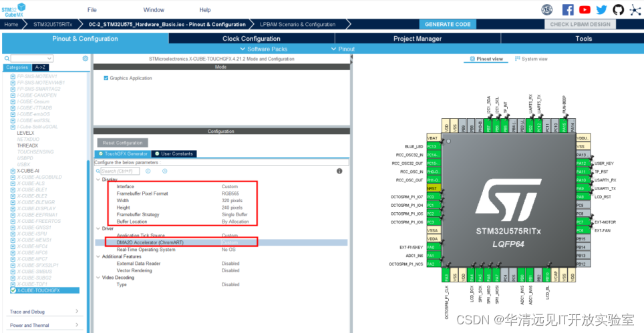
Task: Open the Twitter bird icon link
Action: (602, 10)
